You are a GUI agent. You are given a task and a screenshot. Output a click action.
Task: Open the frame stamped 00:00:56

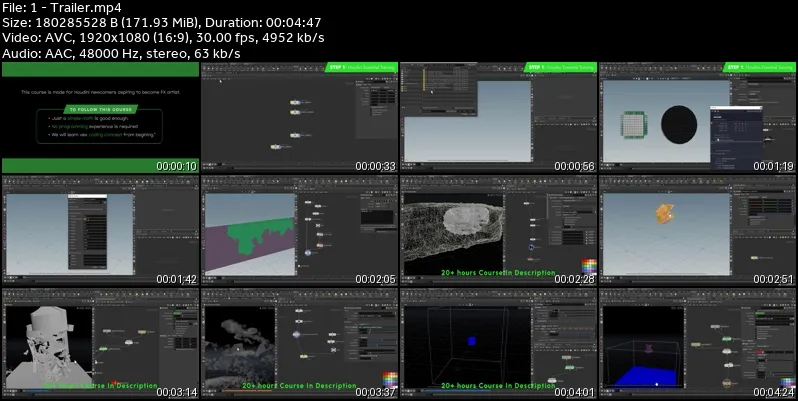tap(498, 118)
